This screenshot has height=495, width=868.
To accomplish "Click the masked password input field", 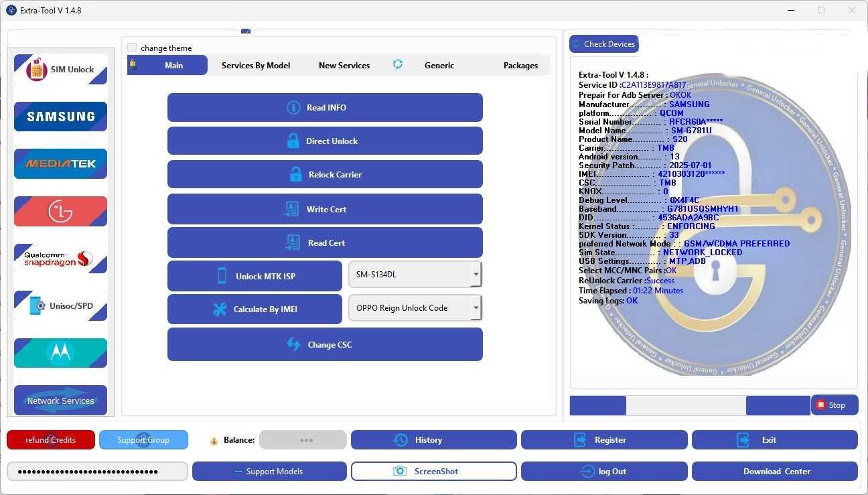I will (97, 472).
